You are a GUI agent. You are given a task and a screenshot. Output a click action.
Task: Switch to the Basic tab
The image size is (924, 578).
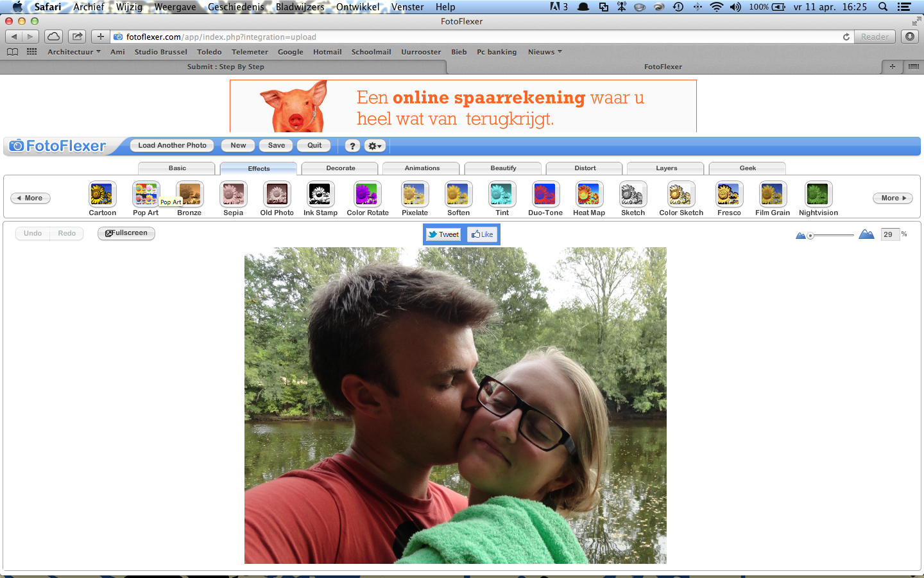click(x=177, y=168)
